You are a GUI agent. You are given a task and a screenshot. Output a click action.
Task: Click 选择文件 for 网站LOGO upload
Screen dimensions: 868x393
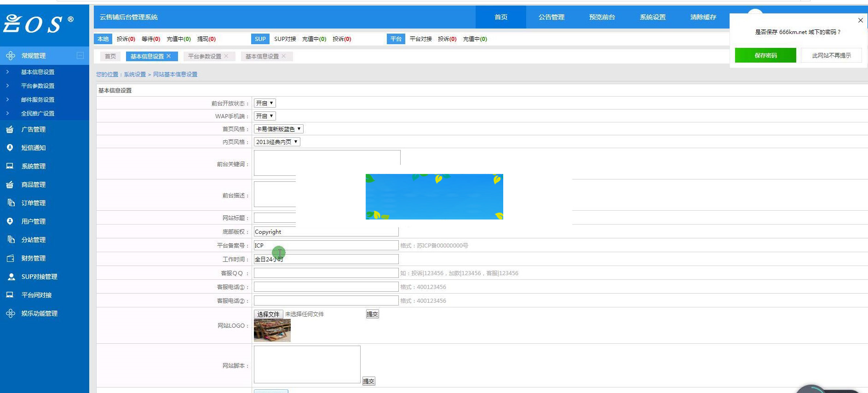click(268, 314)
